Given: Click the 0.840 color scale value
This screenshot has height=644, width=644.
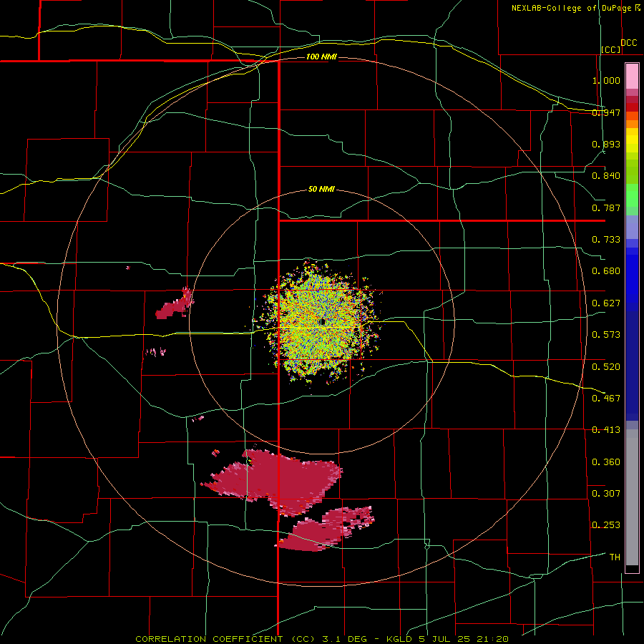Looking at the screenshot, I should click(606, 176).
